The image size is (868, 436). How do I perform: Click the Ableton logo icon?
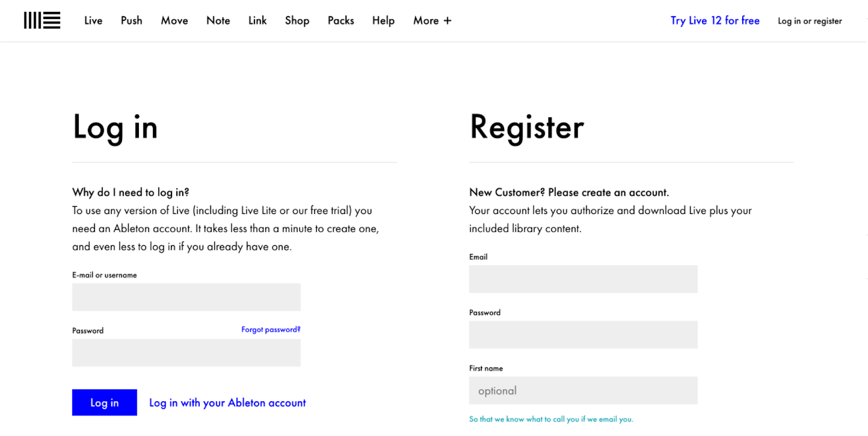click(42, 21)
